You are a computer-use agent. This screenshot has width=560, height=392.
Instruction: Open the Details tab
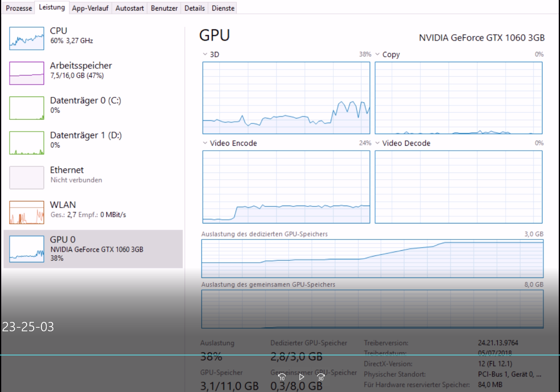pos(194,8)
